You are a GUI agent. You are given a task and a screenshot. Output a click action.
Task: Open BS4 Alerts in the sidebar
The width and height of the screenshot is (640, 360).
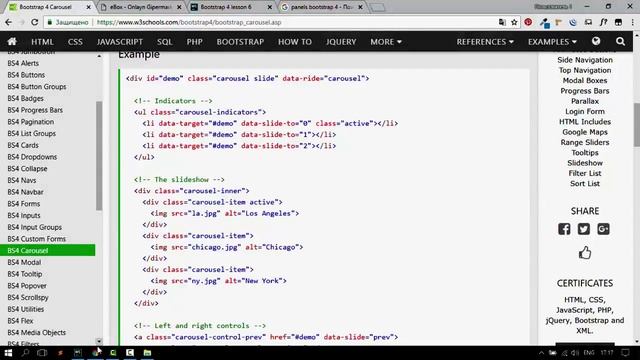point(23,63)
